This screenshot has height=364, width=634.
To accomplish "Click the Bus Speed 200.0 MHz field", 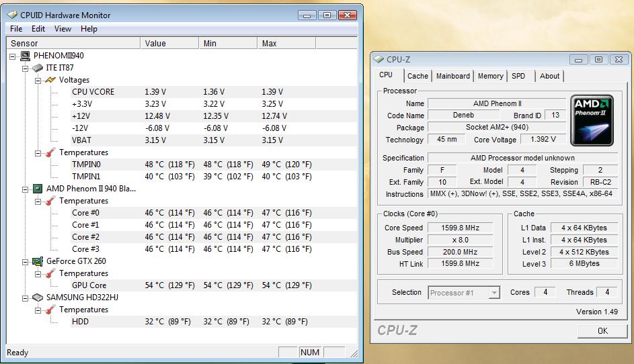I will pos(460,252).
